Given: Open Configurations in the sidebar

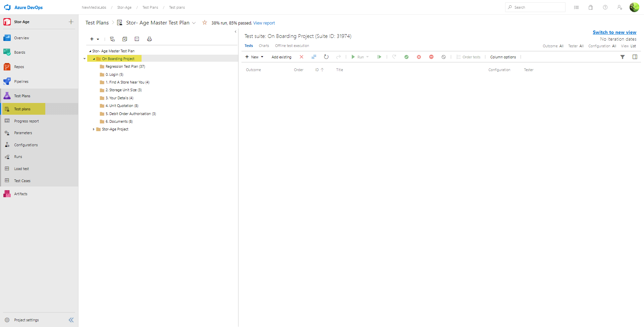Looking at the screenshot, I should point(39,145).
